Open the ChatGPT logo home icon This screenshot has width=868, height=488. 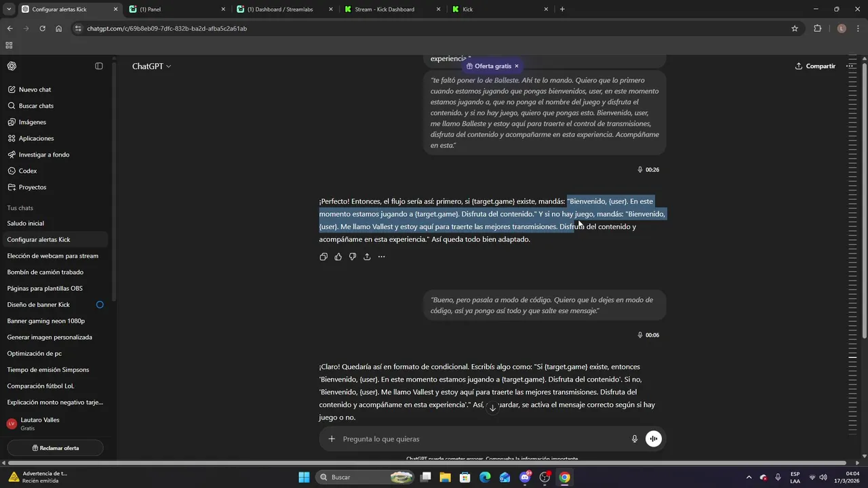(x=12, y=66)
